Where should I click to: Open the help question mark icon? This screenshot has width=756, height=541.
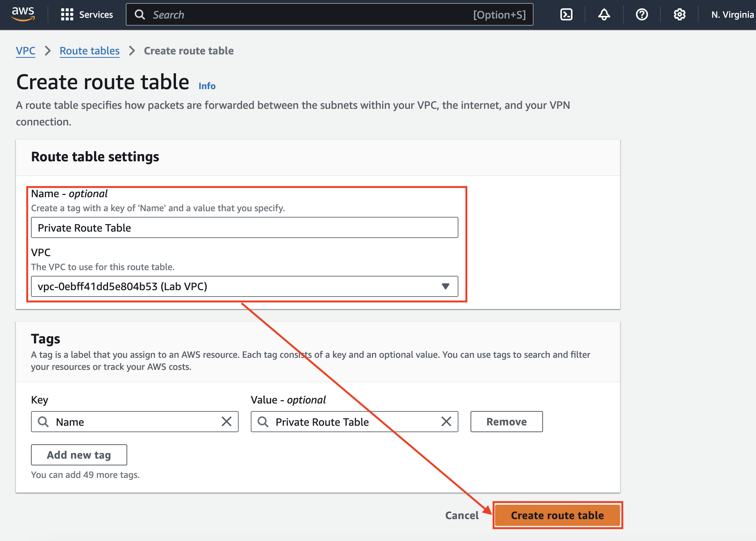coord(642,15)
